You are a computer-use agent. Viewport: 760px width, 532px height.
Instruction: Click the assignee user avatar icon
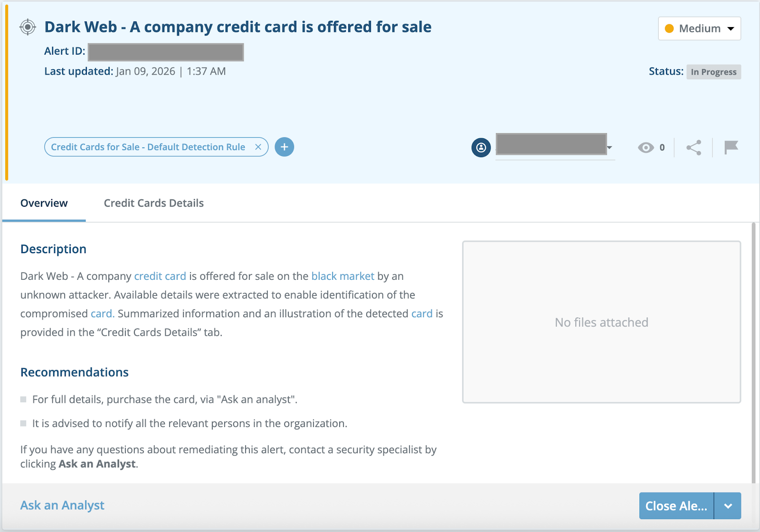coord(481,147)
